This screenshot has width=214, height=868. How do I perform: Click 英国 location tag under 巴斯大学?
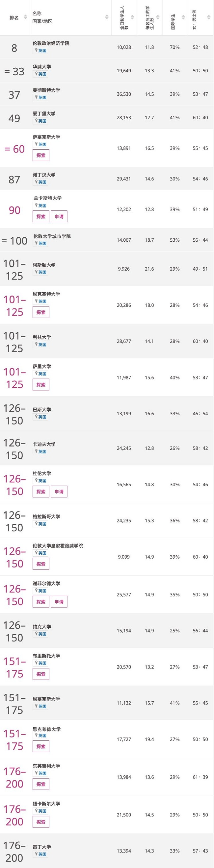click(40, 417)
